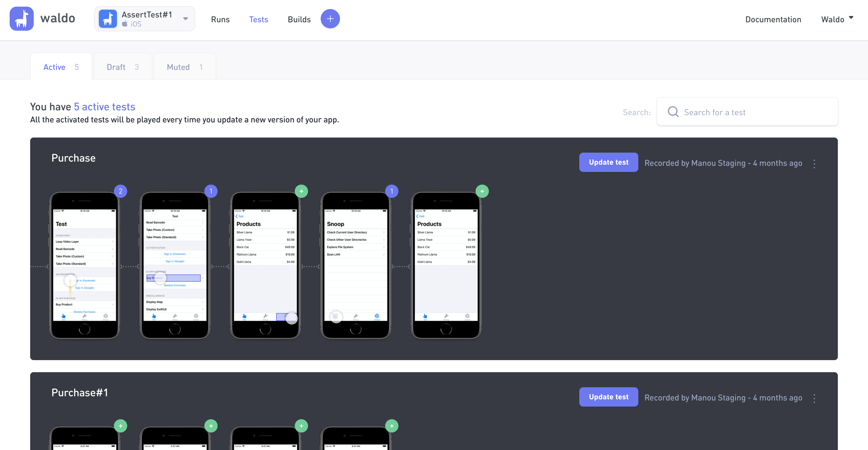Click the Apple iOS platform icon
Image resolution: width=868 pixels, height=450 pixels.
125,24
